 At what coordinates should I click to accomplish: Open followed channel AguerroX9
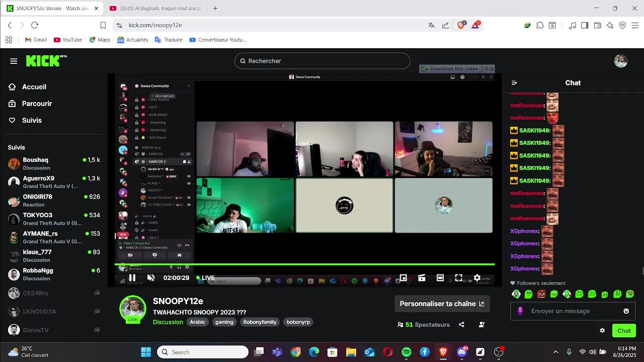tap(54, 182)
